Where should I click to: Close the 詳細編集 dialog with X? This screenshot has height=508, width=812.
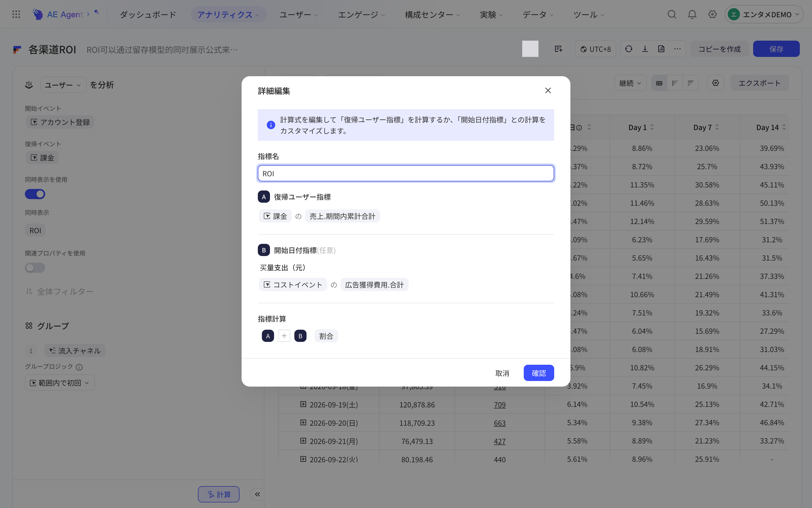[548, 90]
